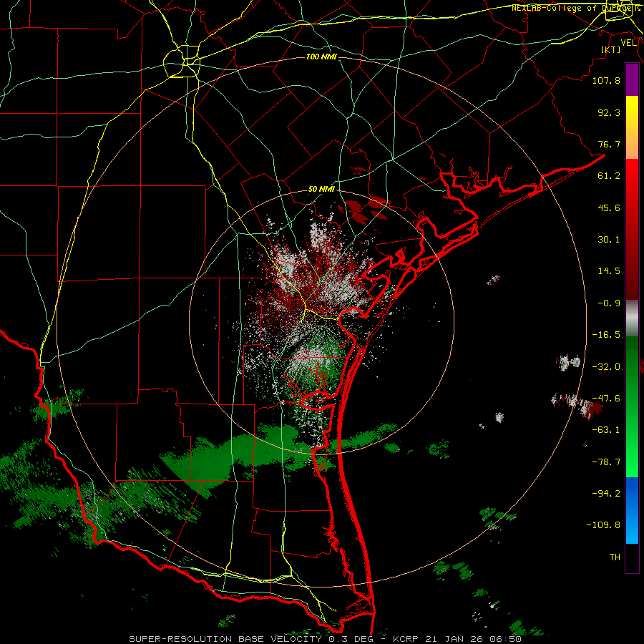The height and width of the screenshot is (644, 644).
Task: Click the NEXLAB-College of DuPage credit text
Action: tap(575, 8)
